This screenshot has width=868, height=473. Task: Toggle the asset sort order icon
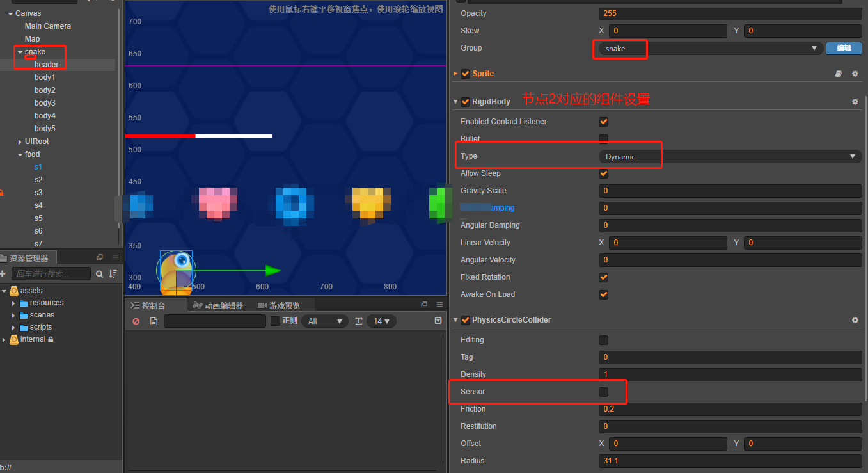113,274
